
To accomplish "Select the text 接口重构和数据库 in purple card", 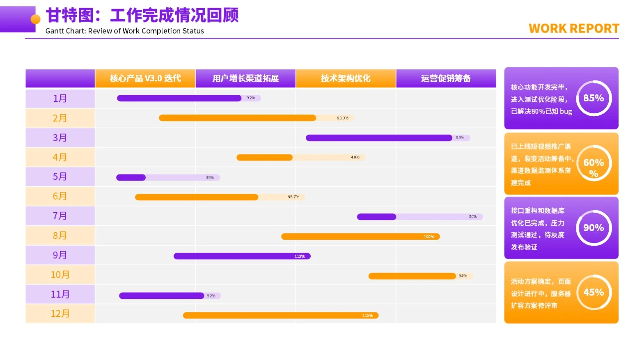I will click(x=538, y=211).
